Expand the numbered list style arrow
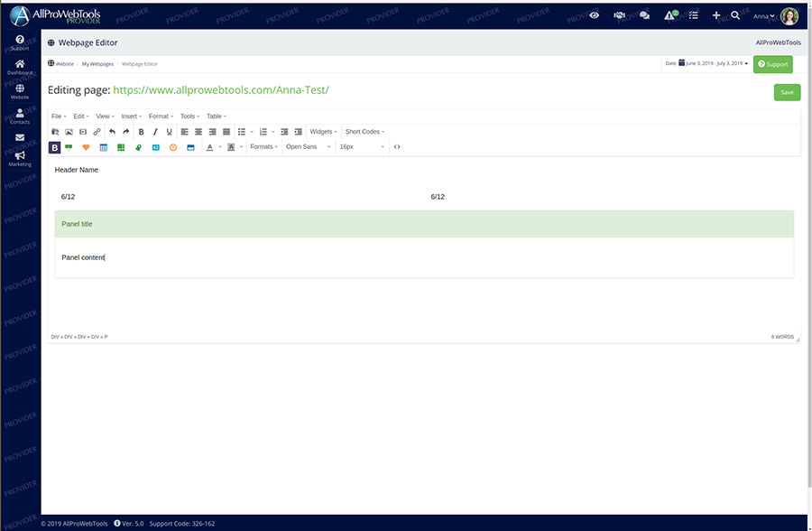Screen dimensions: 812x531 [x=273, y=132]
